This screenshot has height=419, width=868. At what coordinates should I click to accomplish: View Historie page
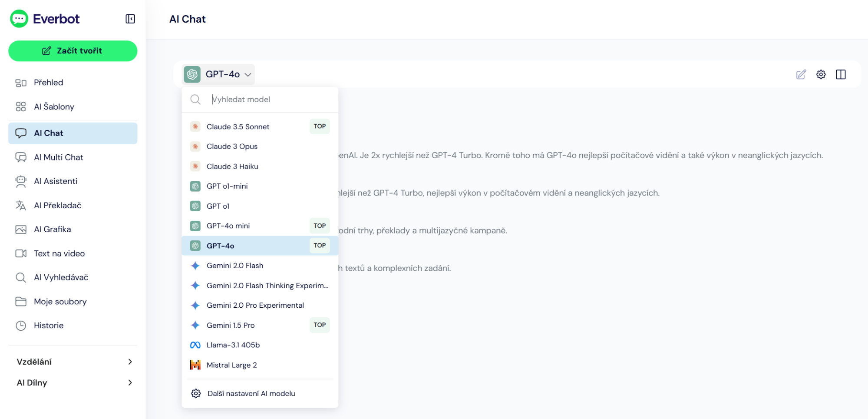tap(73, 326)
